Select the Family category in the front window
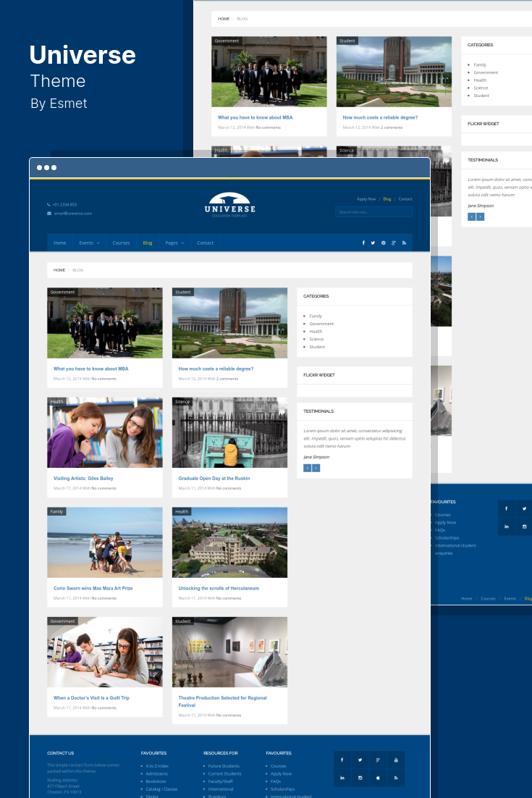The width and height of the screenshot is (532, 798). click(316, 316)
